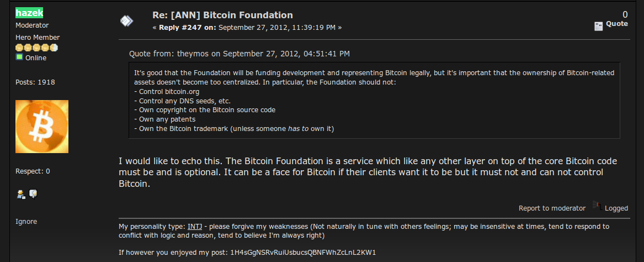The image size is (644, 262).
Task: Follow the INTJ personality type link
Action: [x=195, y=226]
